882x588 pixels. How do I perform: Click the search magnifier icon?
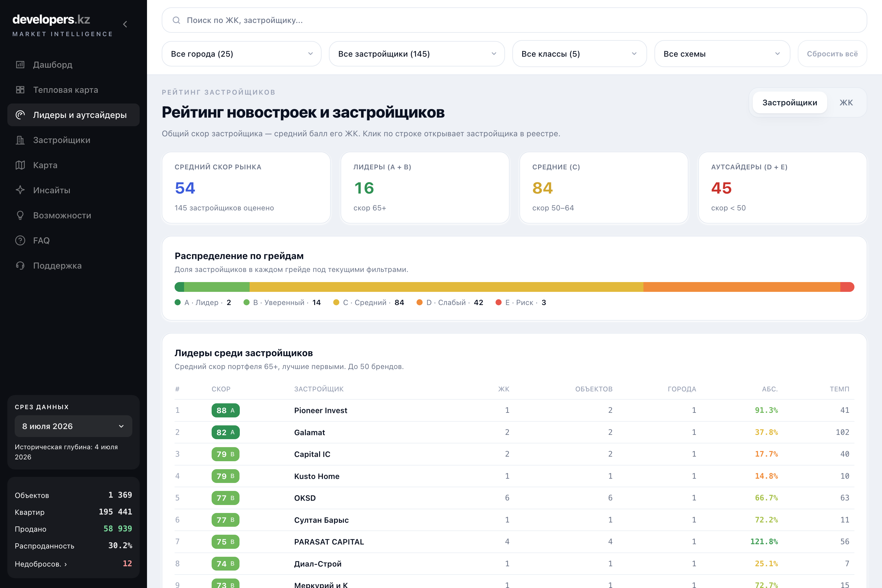click(x=176, y=20)
